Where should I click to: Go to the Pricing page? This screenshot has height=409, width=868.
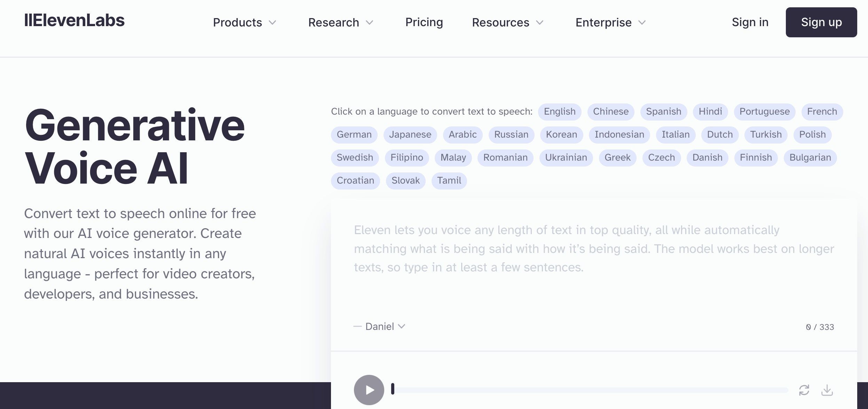click(x=424, y=22)
